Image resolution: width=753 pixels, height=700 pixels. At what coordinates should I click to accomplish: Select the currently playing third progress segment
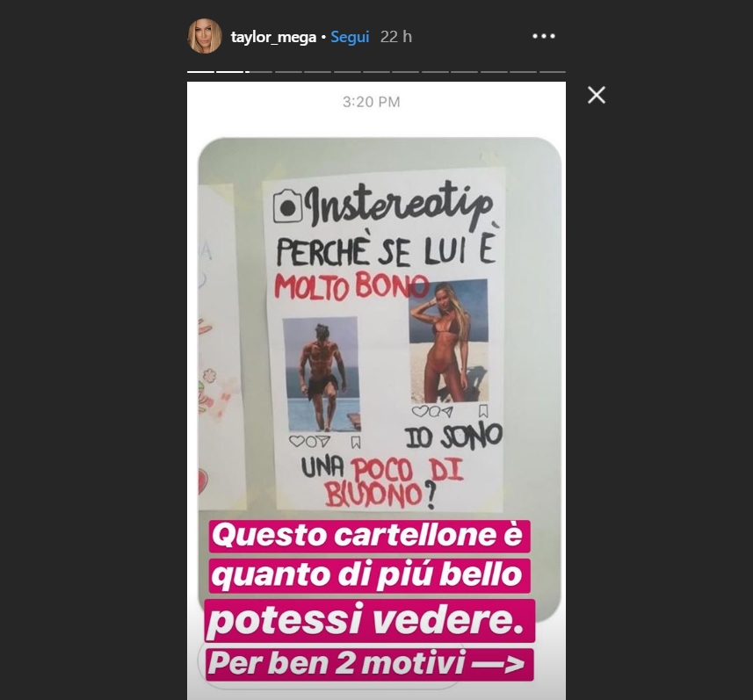click(x=259, y=71)
